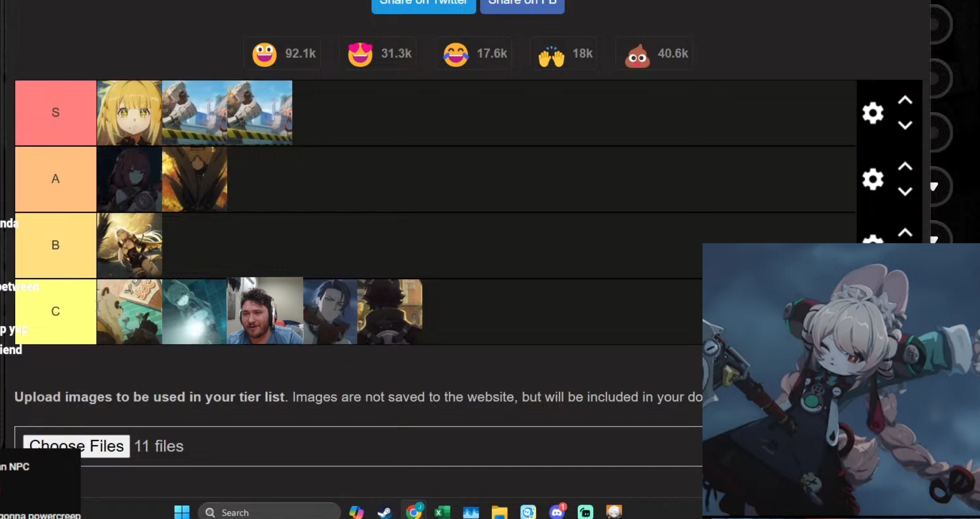Select the third image in S tier

point(259,113)
